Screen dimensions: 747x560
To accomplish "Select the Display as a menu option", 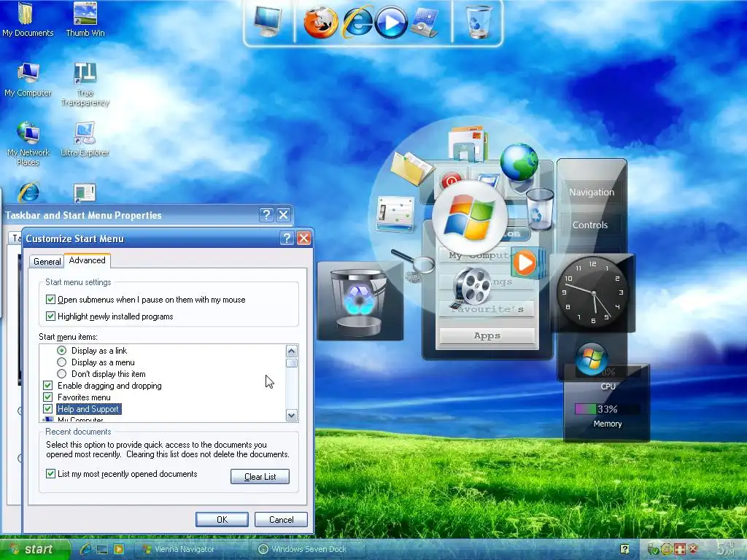I will pos(61,362).
